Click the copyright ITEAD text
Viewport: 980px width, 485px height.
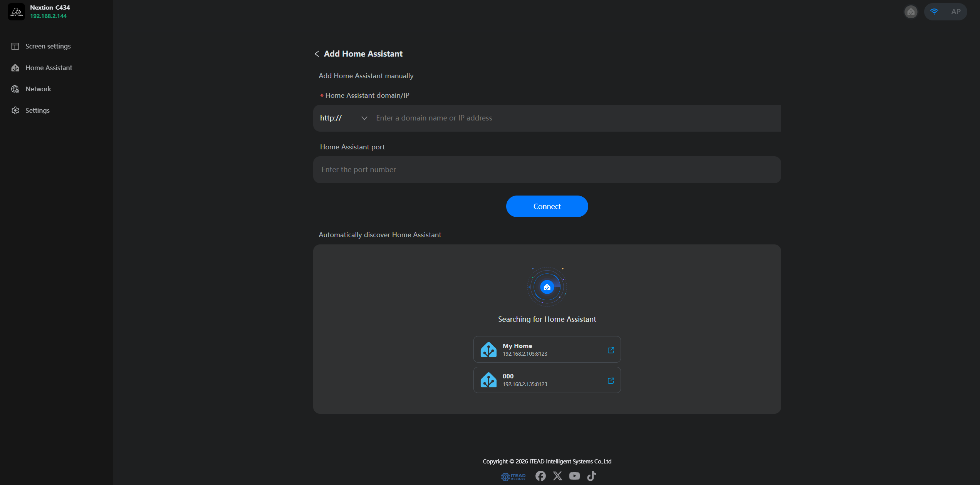click(547, 462)
